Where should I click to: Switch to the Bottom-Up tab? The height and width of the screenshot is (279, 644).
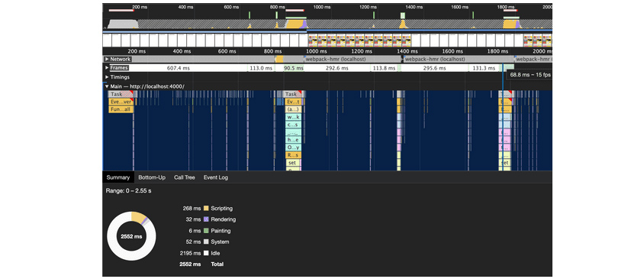152,177
